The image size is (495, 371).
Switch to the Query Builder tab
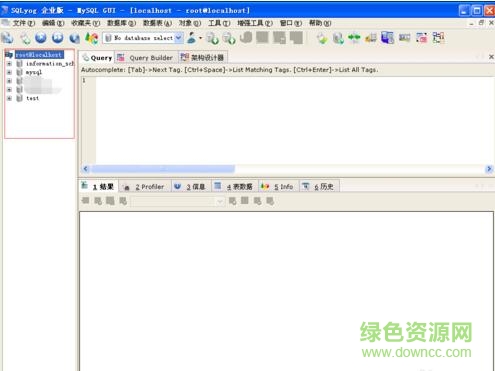146,58
